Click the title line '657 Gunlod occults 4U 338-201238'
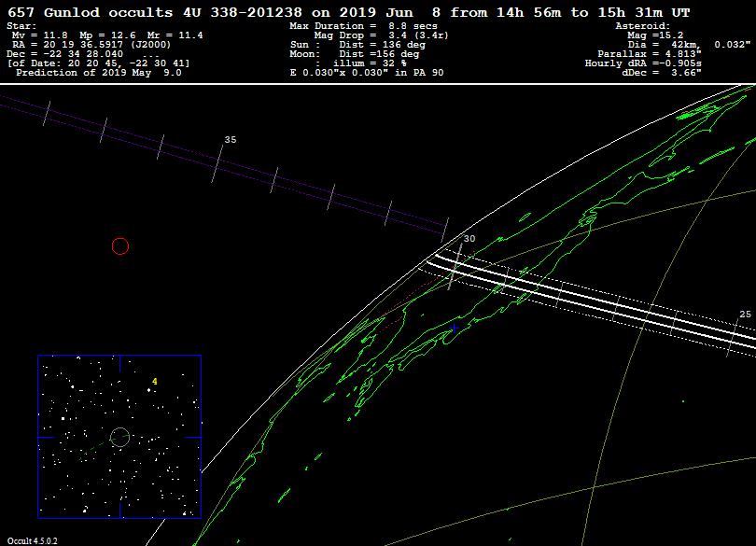Image resolution: width=756 pixels, height=546 pixels. (x=349, y=12)
